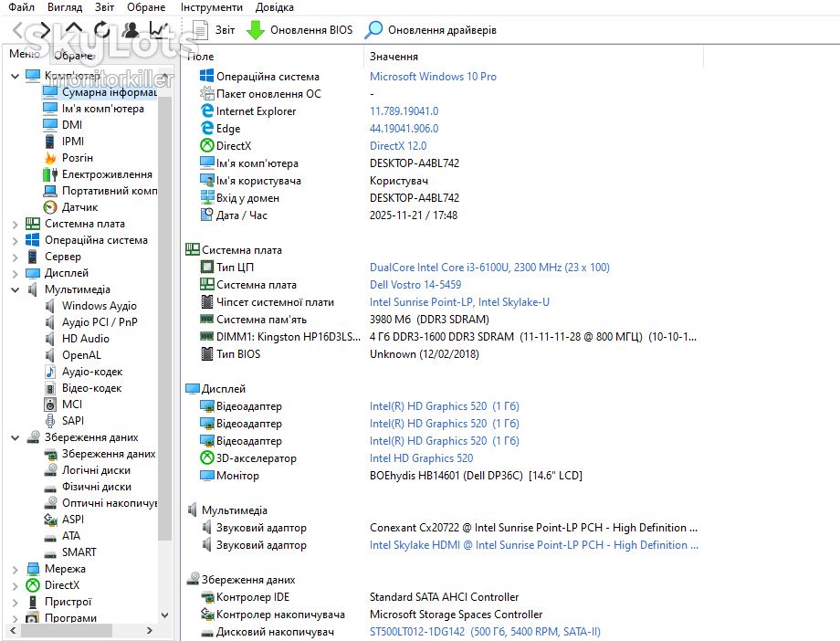Expand the Мережа tree node
The image size is (840, 641).
[x=15, y=569]
